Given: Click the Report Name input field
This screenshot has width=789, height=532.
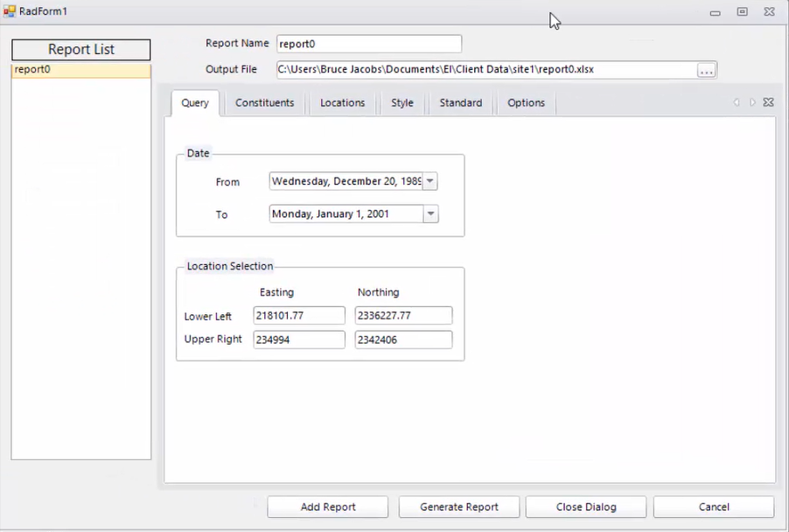Looking at the screenshot, I should tap(367, 43).
